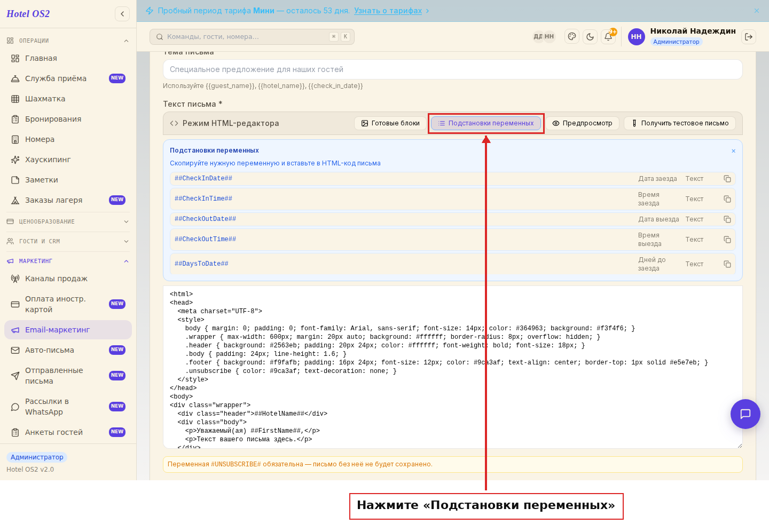Open Заметки in the sidebar

(x=68, y=180)
